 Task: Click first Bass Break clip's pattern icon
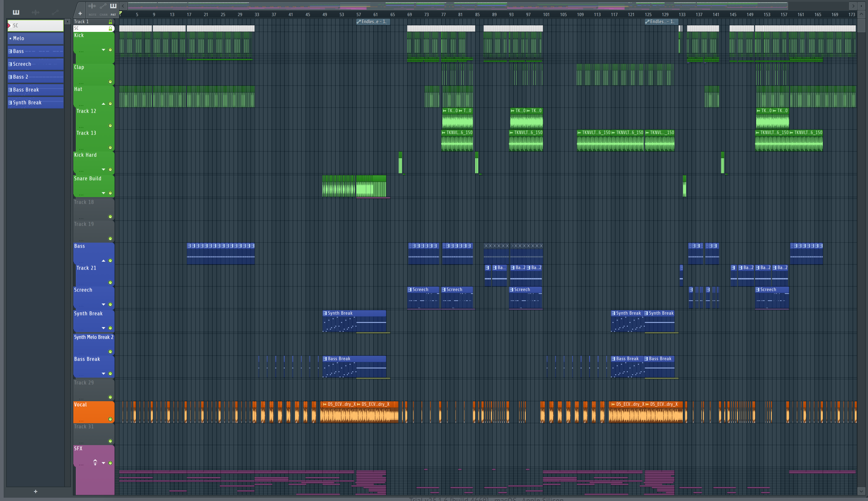click(x=325, y=359)
